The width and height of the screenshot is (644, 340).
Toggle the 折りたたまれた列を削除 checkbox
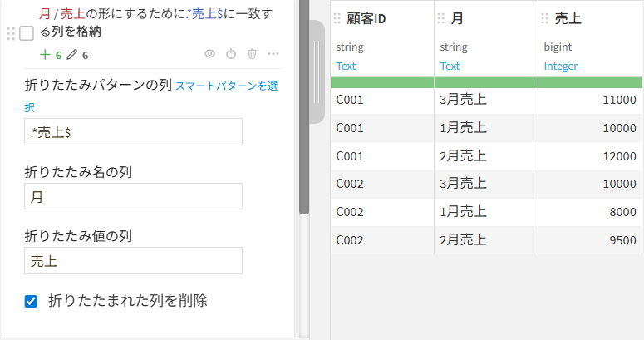coord(32,301)
